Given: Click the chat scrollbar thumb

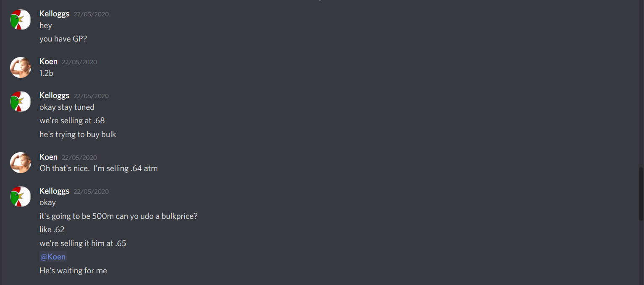Looking at the screenshot, I should (641, 194).
